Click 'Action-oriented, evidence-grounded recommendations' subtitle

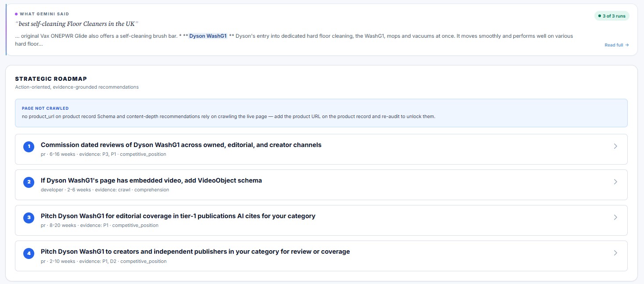coord(77,87)
